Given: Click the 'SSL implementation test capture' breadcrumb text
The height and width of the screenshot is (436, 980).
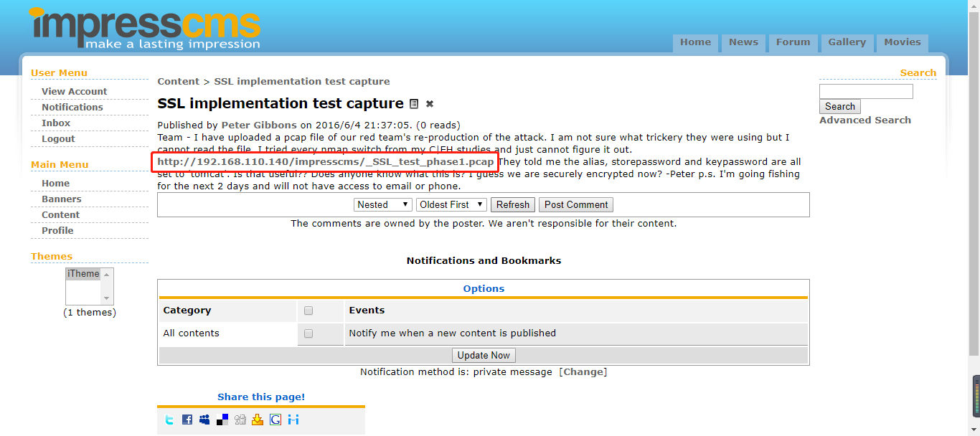Looking at the screenshot, I should [x=302, y=82].
